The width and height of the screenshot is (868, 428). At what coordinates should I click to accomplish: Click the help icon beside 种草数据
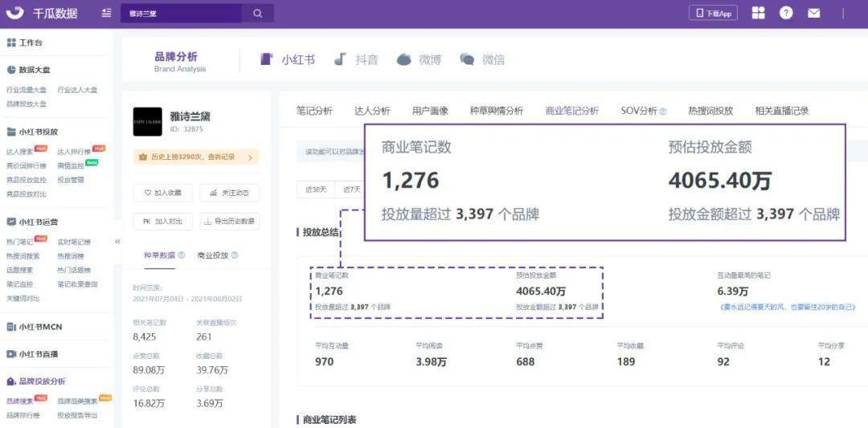[x=182, y=255]
